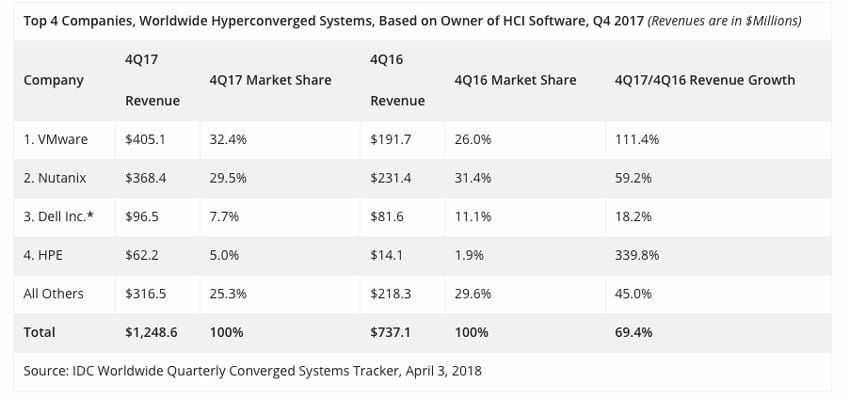Image resolution: width=850 pixels, height=399 pixels.
Task: Select VMware's 111.4% growth value
Action: pyautogui.click(x=637, y=139)
